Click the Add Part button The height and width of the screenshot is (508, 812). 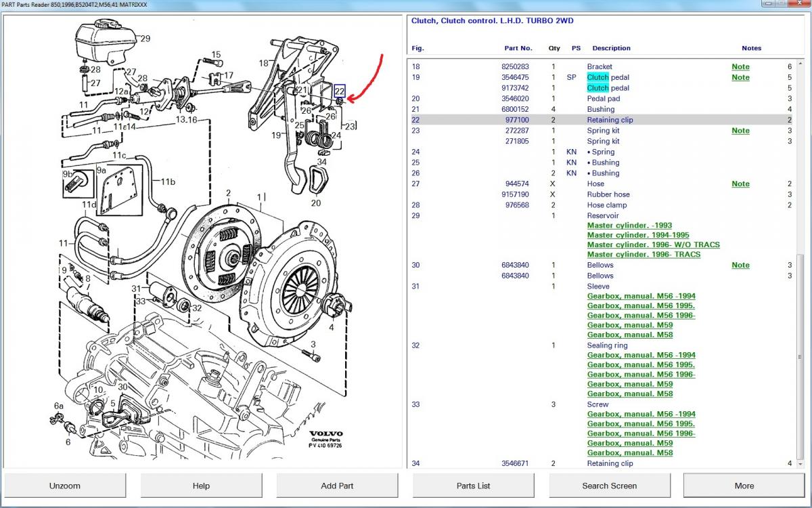(x=337, y=486)
